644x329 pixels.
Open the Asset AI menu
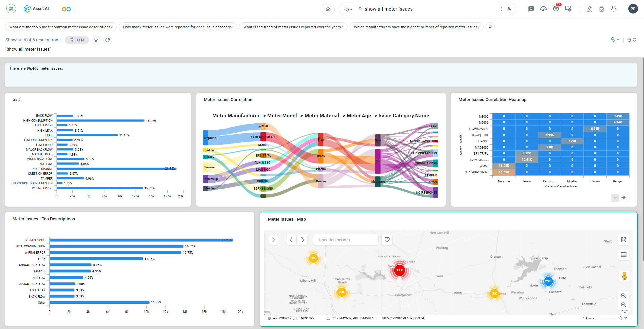(36, 9)
